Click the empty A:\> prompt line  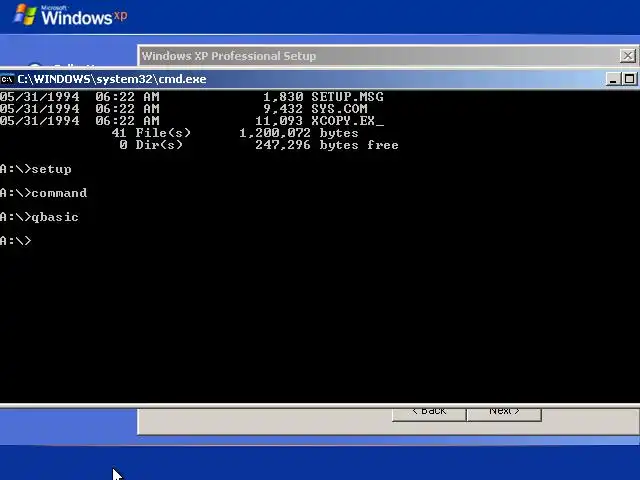[x=16, y=240]
